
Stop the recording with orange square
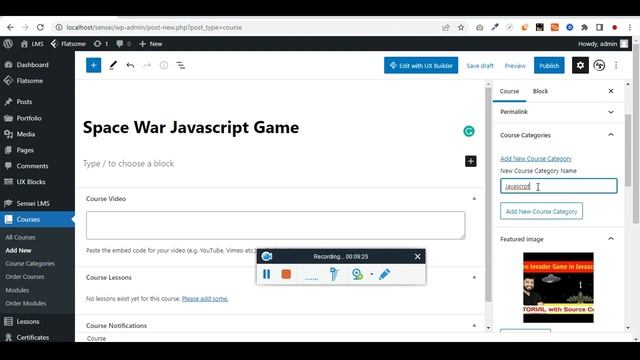point(286,274)
